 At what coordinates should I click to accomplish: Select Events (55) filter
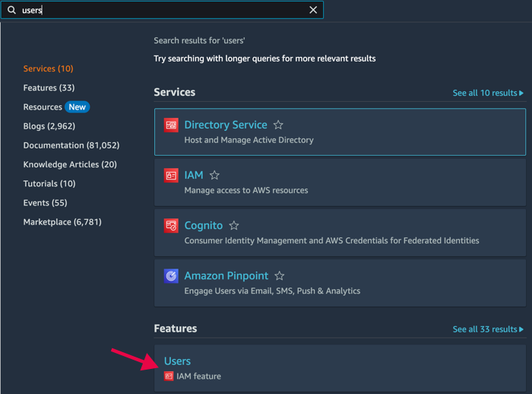pos(45,203)
